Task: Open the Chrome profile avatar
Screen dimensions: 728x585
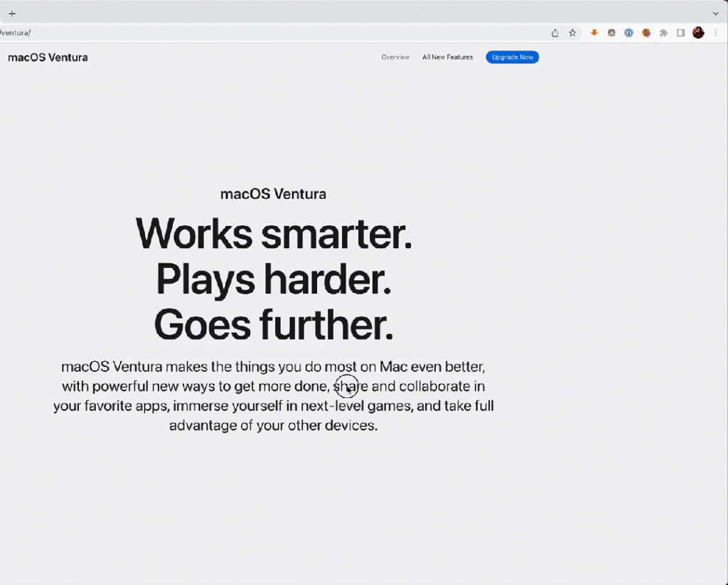Action: click(698, 33)
